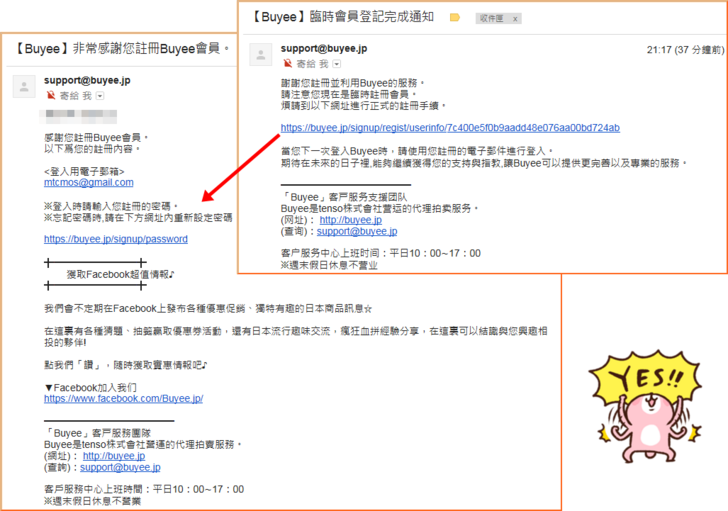Screen dimensions: 728x511
Task: Open buyee.jp/signup/password reset link
Action: tap(116, 239)
